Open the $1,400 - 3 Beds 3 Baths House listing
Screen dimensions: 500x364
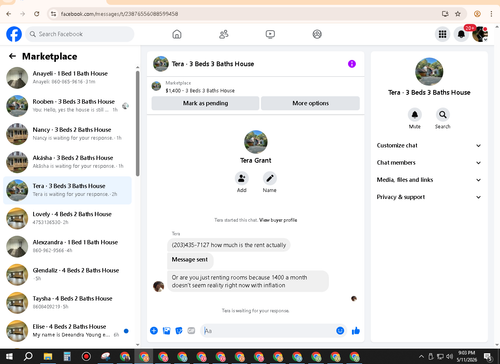click(200, 91)
